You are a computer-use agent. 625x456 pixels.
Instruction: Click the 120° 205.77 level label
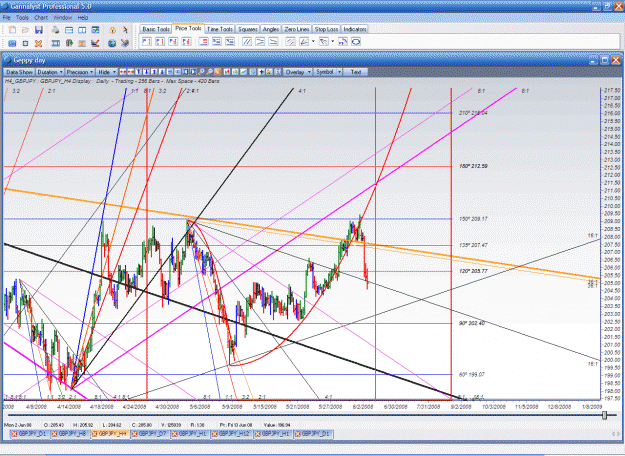click(x=473, y=271)
